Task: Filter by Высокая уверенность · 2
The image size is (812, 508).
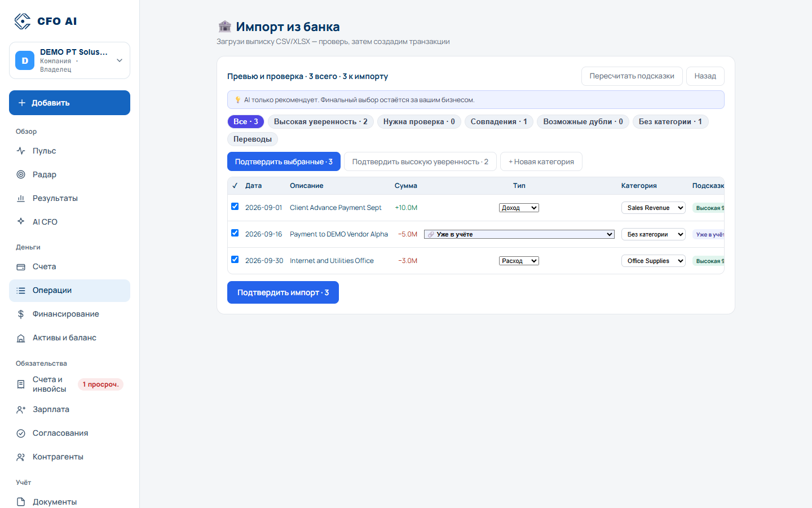Action: (321, 122)
